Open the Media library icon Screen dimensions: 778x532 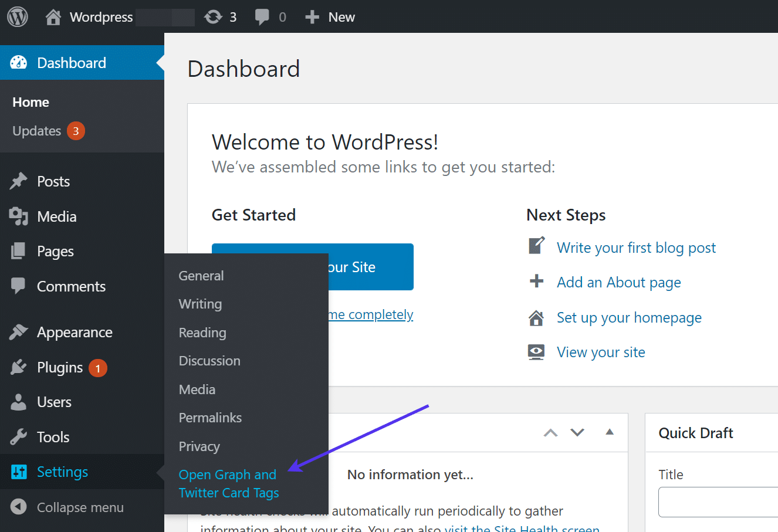pos(18,216)
